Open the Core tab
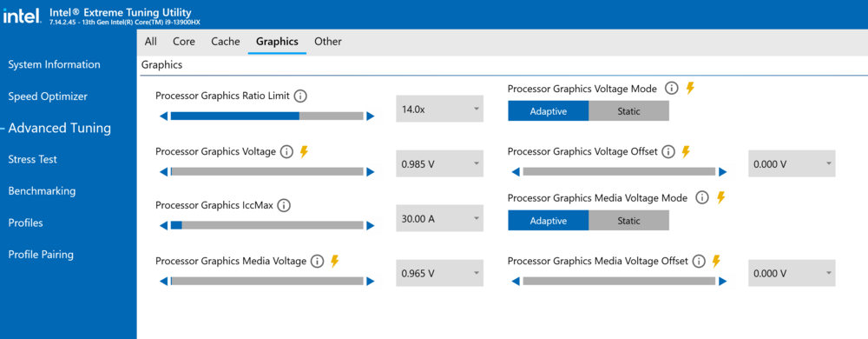 pos(184,42)
